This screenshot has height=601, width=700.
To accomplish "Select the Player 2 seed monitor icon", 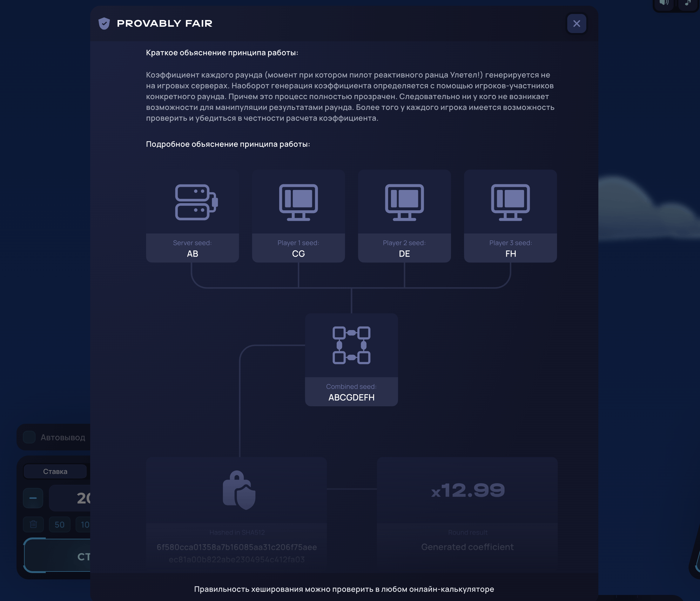I will [x=404, y=202].
